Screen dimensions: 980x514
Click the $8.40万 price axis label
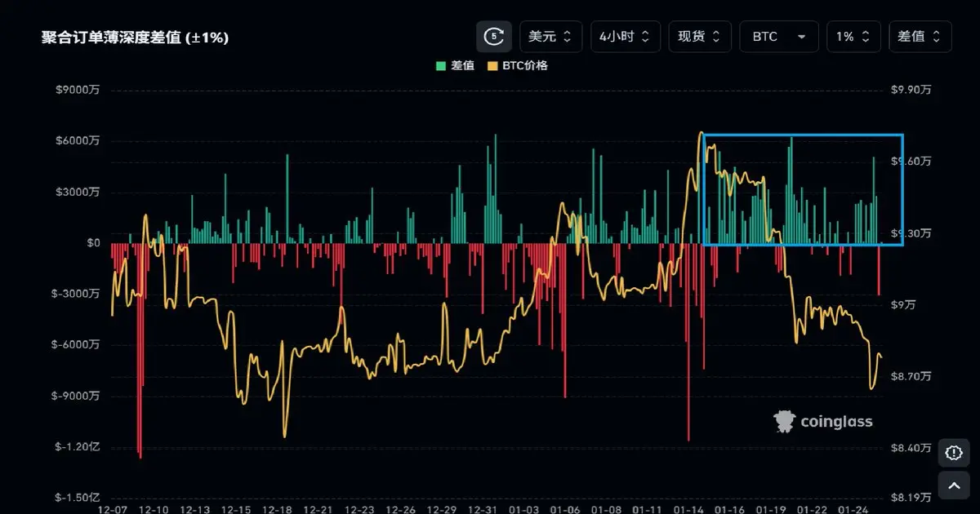coord(911,448)
